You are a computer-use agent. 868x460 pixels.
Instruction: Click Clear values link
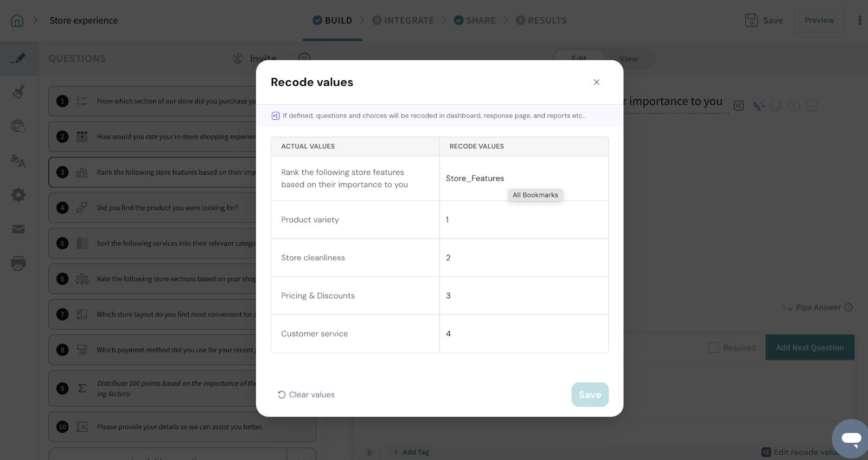click(306, 395)
